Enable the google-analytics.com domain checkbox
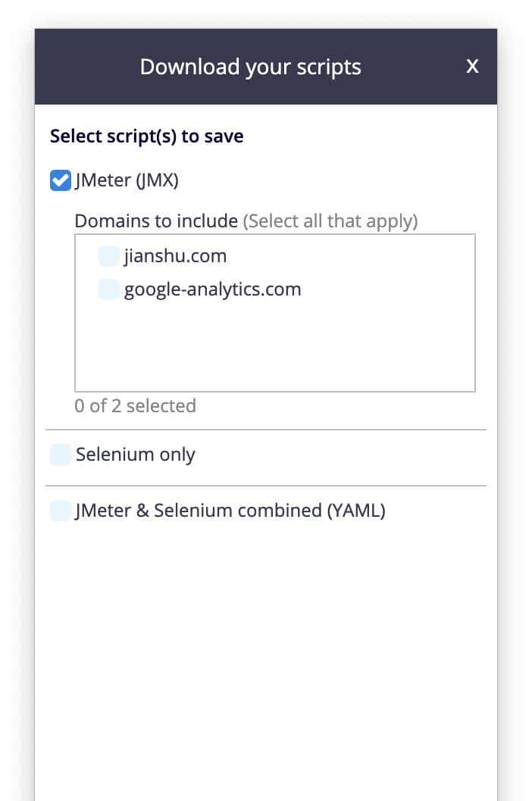This screenshot has width=532, height=801. pos(108,289)
